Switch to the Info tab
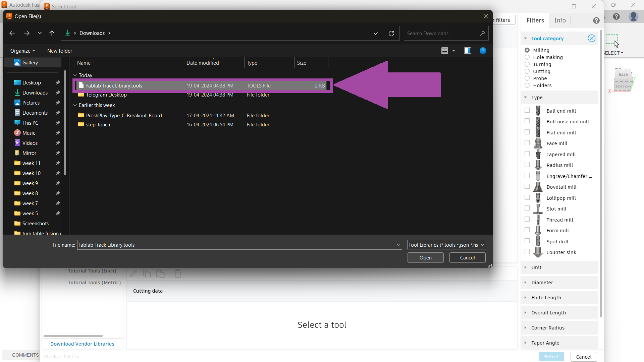Screen dimensions: 644x362 point(560,20)
